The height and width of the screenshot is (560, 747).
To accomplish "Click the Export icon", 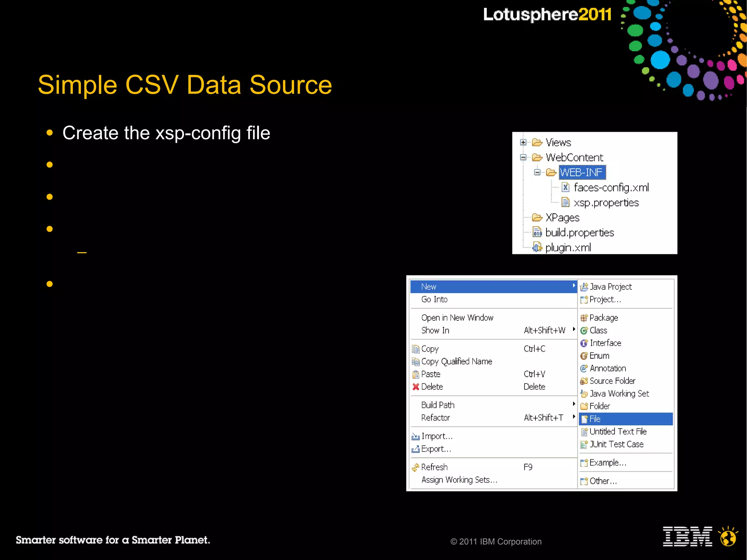I will click(416, 449).
